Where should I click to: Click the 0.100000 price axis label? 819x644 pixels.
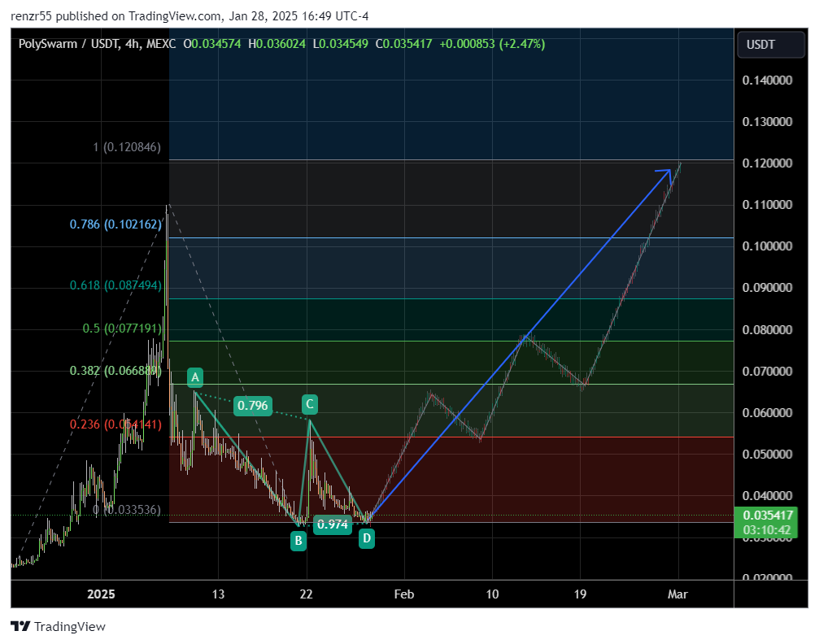(767, 246)
